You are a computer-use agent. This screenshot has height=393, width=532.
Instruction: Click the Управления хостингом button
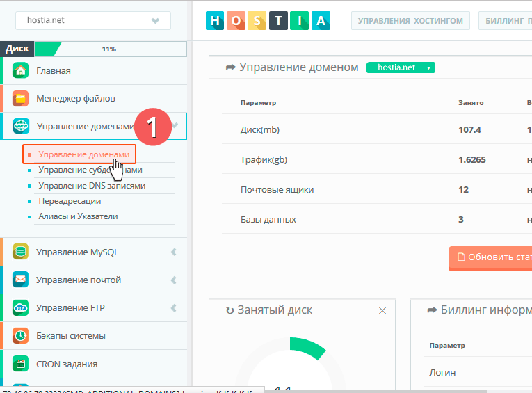pyautogui.click(x=410, y=21)
